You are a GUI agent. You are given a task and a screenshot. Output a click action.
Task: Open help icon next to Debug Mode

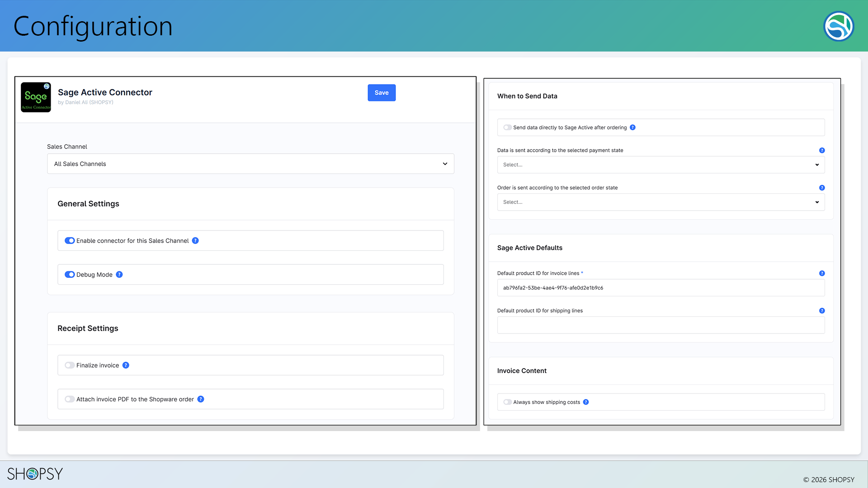[x=119, y=275]
